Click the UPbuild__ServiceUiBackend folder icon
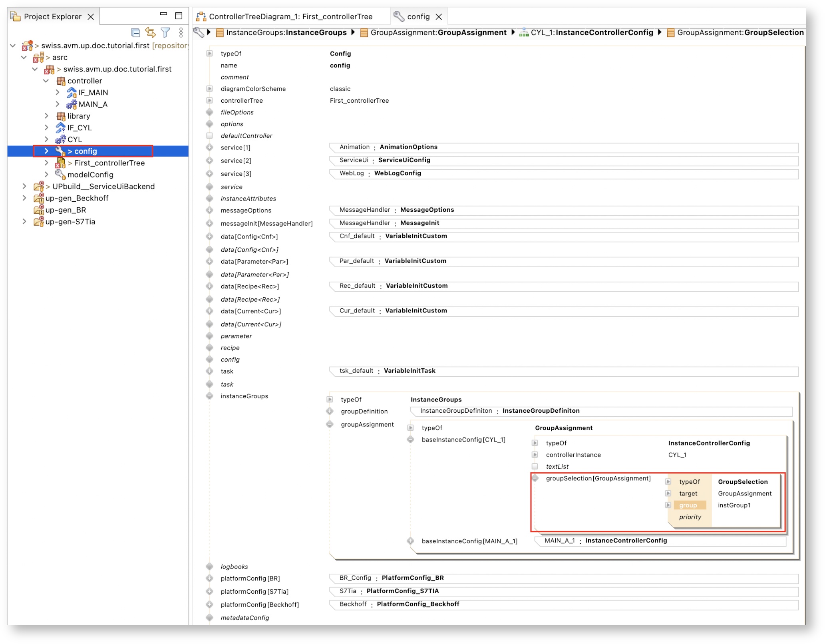825x644 pixels. pos(39,186)
